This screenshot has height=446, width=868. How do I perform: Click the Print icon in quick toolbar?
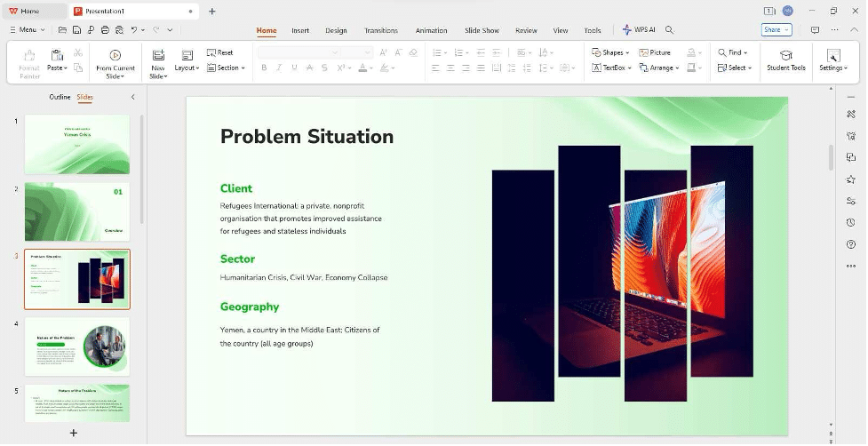point(105,30)
